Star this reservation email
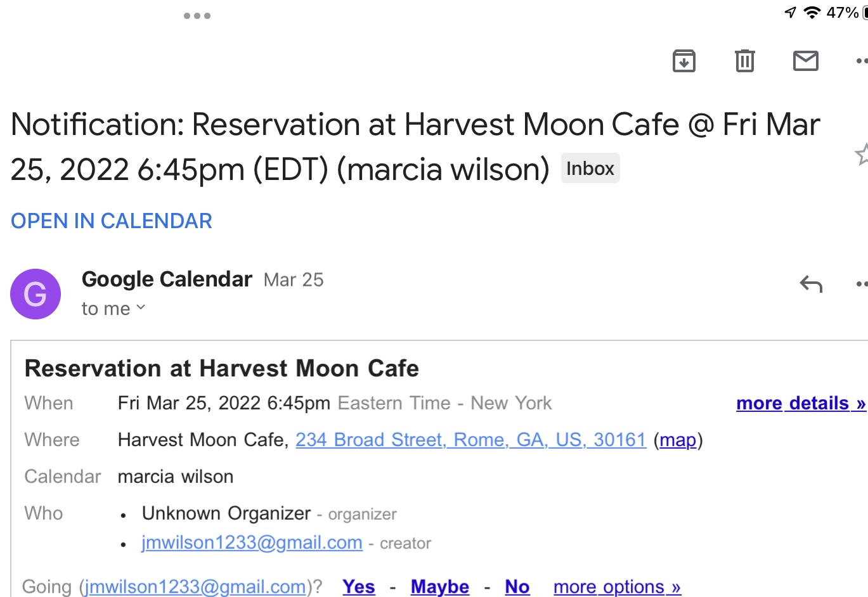Image resolution: width=868 pixels, height=597 pixels. (x=862, y=154)
